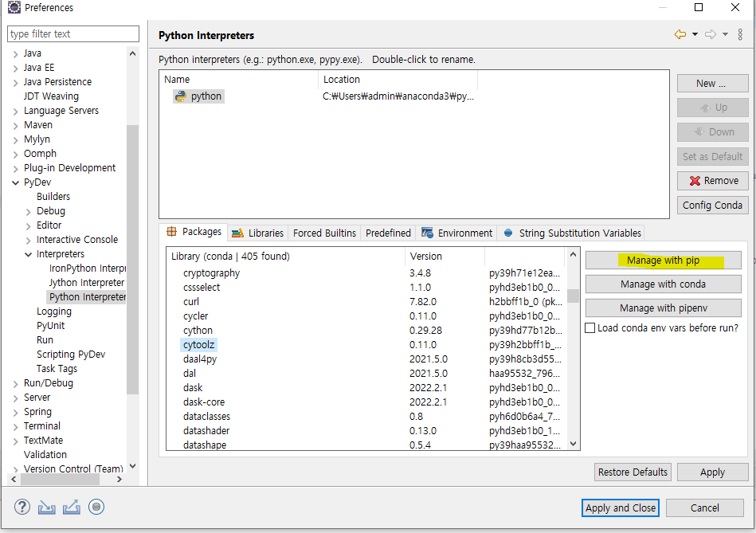Image resolution: width=756 pixels, height=533 pixels.
Task: Click the tree horizontal scrollbar thumb
Action: (60, 480)
